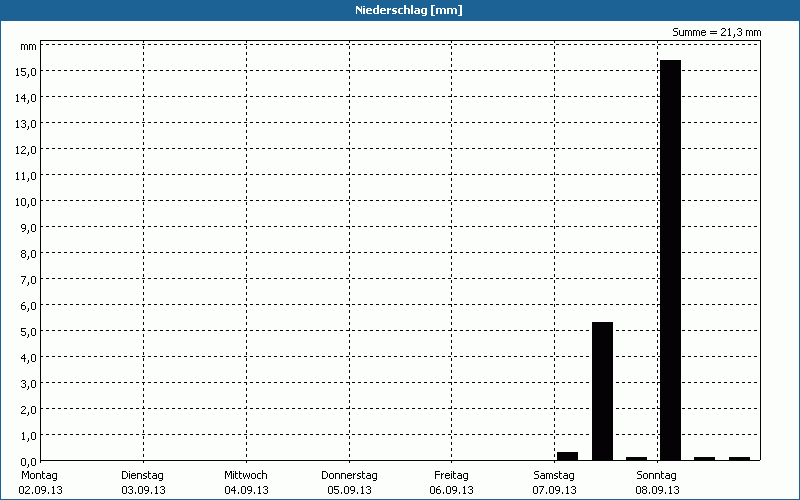Click the Mittwoch day label
Screen dimensions: 800x500
[246, 476]
